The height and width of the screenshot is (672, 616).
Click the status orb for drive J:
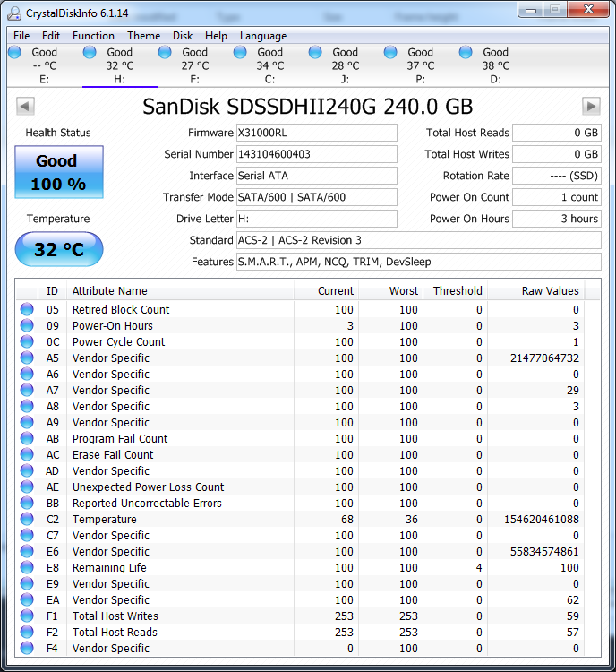(x=315, y=53)
